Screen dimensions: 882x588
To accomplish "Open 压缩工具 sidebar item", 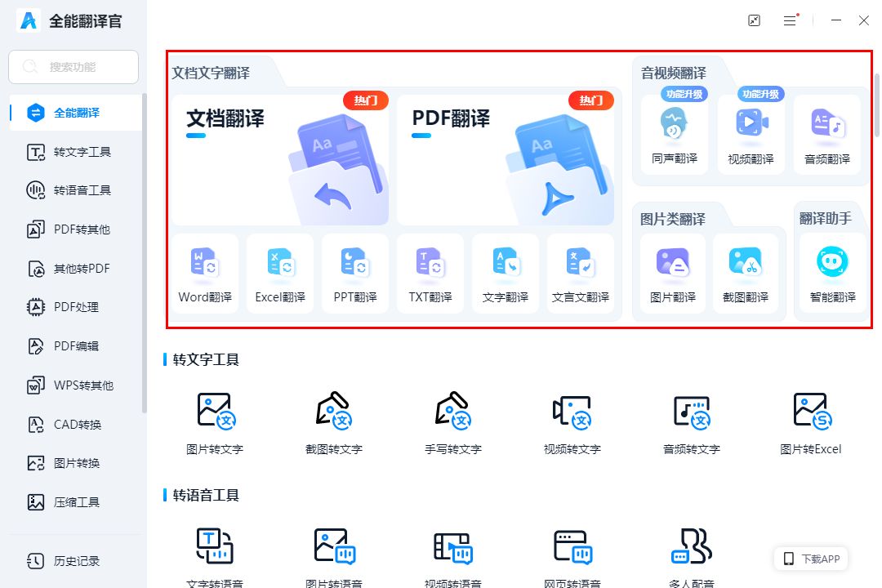I will point(75,502).
